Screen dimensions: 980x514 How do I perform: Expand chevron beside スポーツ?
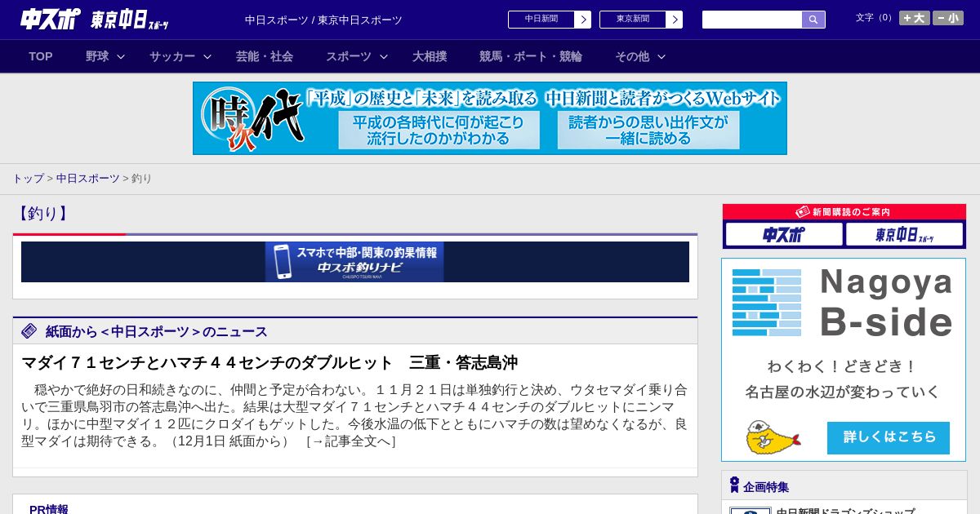coord(384,56)
